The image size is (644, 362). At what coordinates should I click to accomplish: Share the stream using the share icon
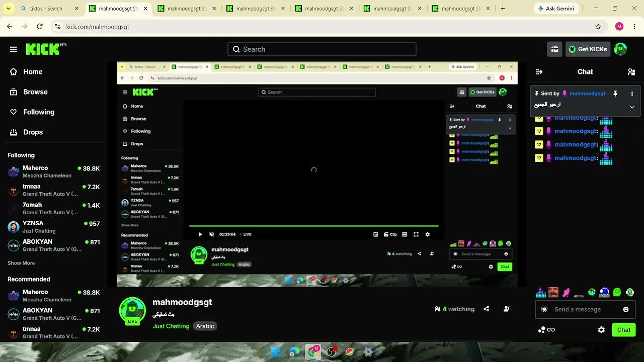tap(487, 309)
